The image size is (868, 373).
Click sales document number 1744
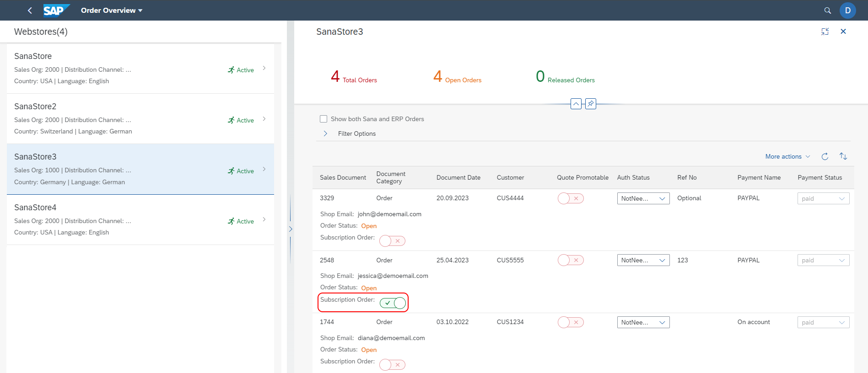pos(327,322)
